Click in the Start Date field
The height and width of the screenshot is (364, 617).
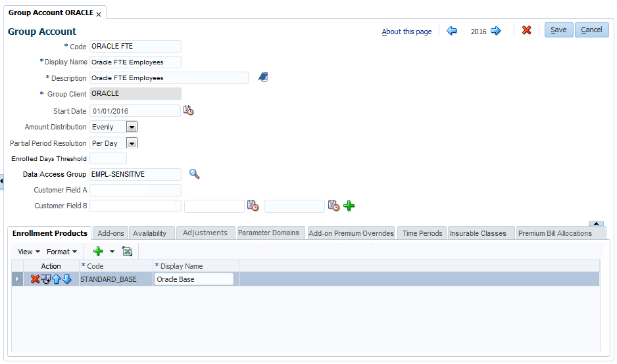tap(135, 111)
